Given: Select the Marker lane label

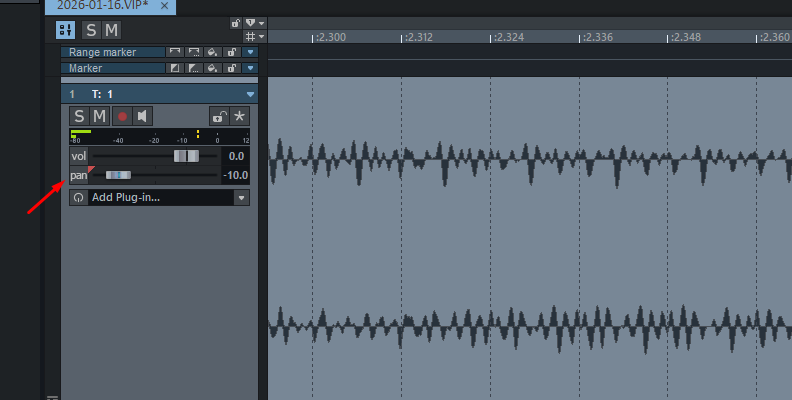Looking at the screenshot, I should (113, 68).
